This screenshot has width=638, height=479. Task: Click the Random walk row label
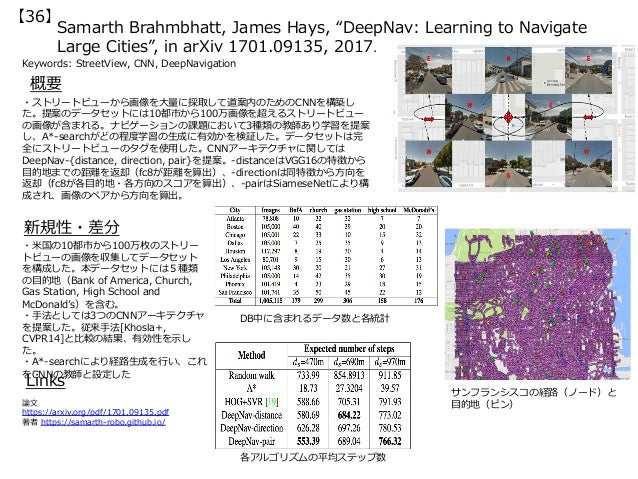tap(251, 375)
